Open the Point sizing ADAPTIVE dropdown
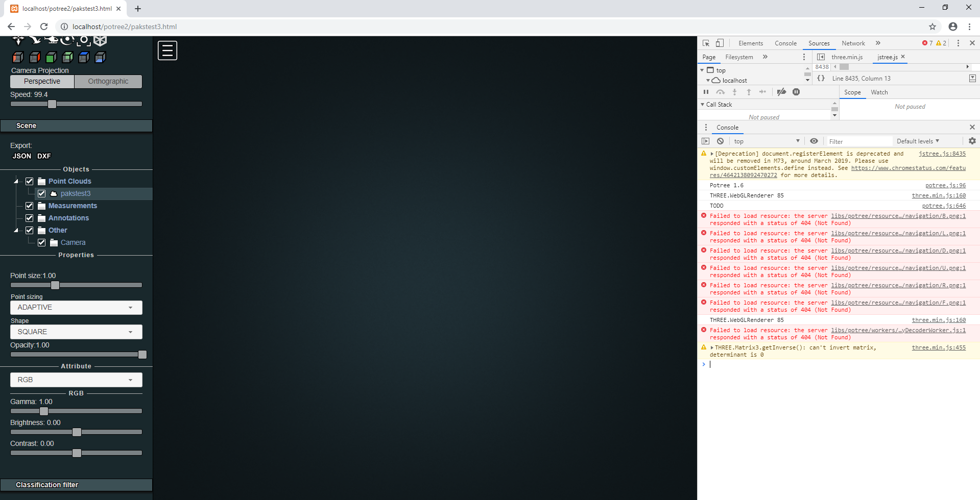980x500 pixels. (x=76, y=307)
